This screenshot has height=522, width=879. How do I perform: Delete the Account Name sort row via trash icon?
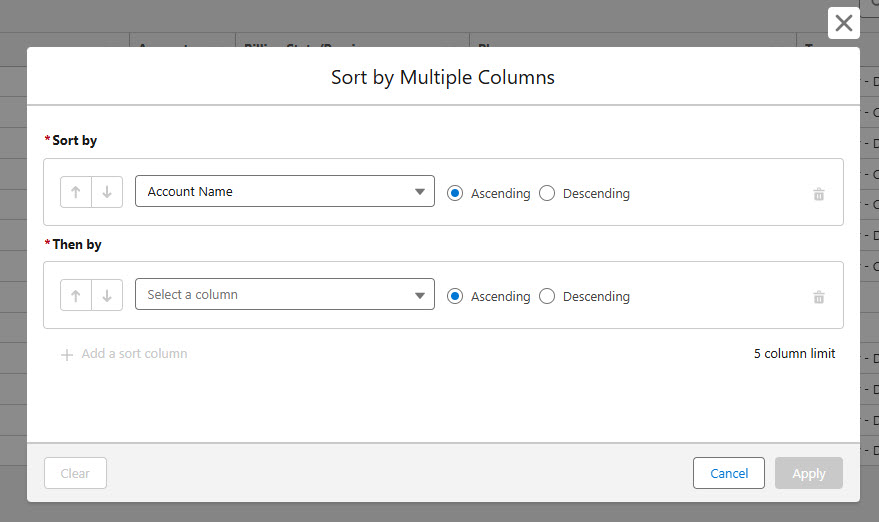[819, 194]
